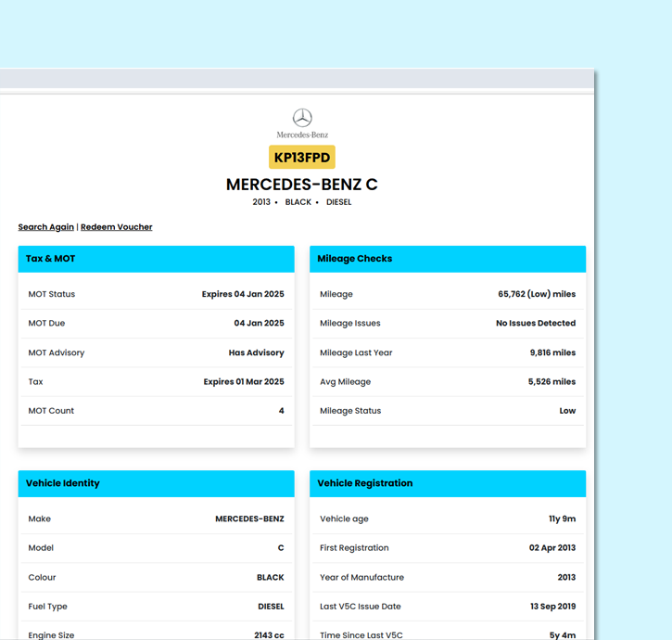
Task: Click the First Registration label
Action: click(354, 548)
